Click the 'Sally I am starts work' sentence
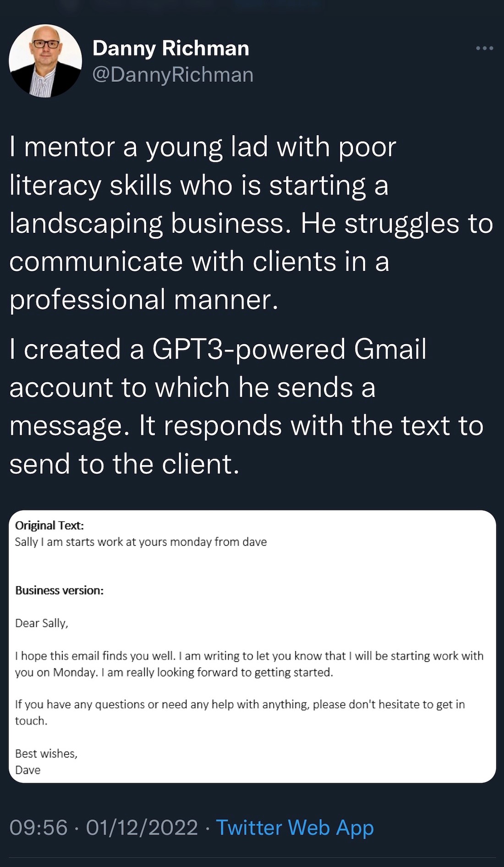Image resolution: width=504 pixels, height=867 pixels. (x=141, y=542)
